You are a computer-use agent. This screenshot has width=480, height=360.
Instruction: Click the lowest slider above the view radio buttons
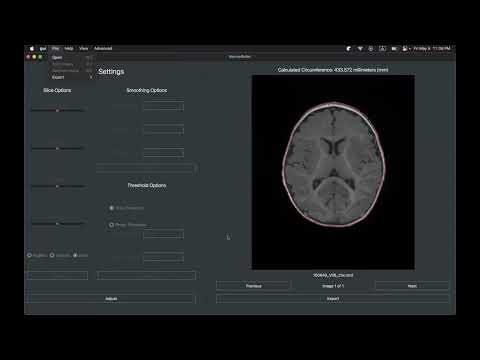(57, 224)
